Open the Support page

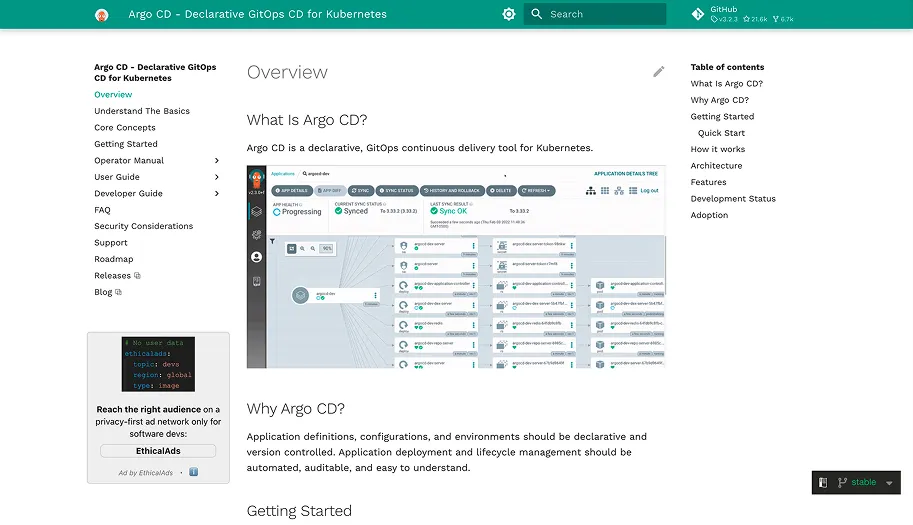coord(111,243)
